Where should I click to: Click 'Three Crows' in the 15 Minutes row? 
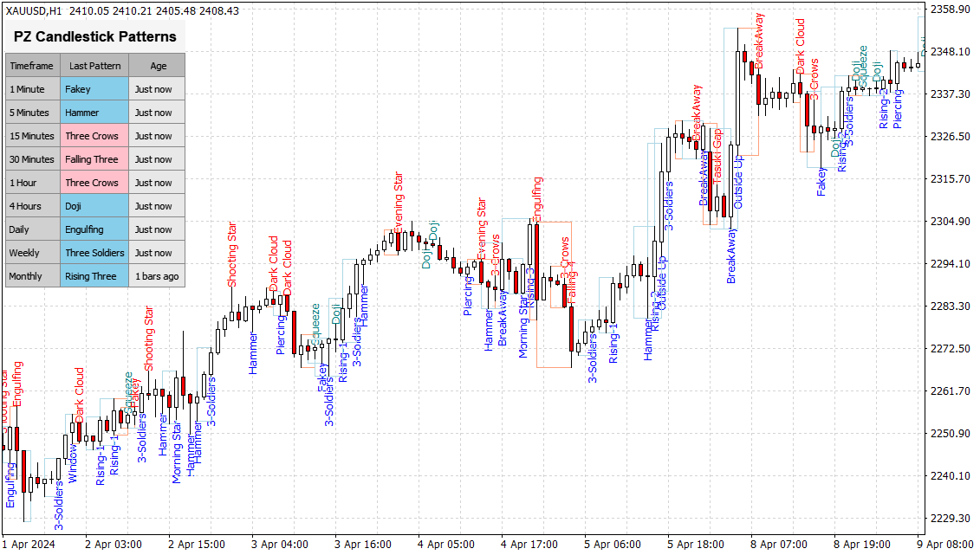click(x=95, y=136)
